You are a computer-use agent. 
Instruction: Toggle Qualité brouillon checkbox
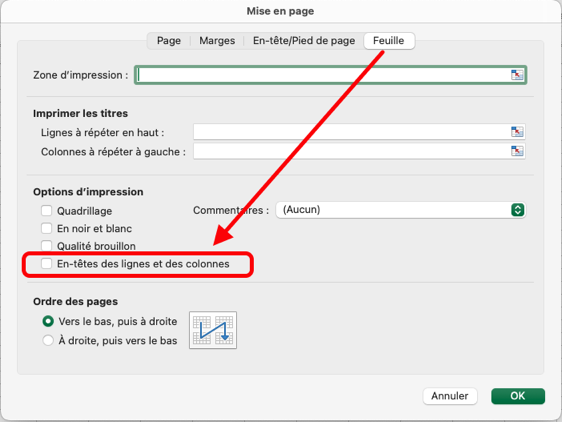click(46, 246)
